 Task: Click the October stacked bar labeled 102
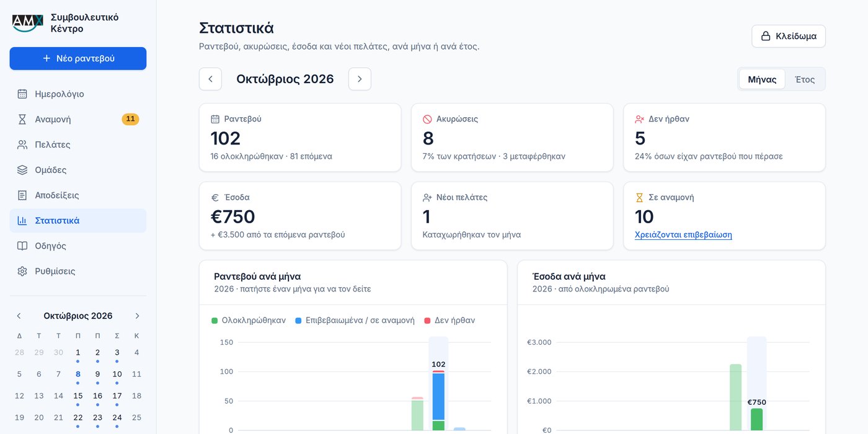pyautogui.click(x=438, y=400)
